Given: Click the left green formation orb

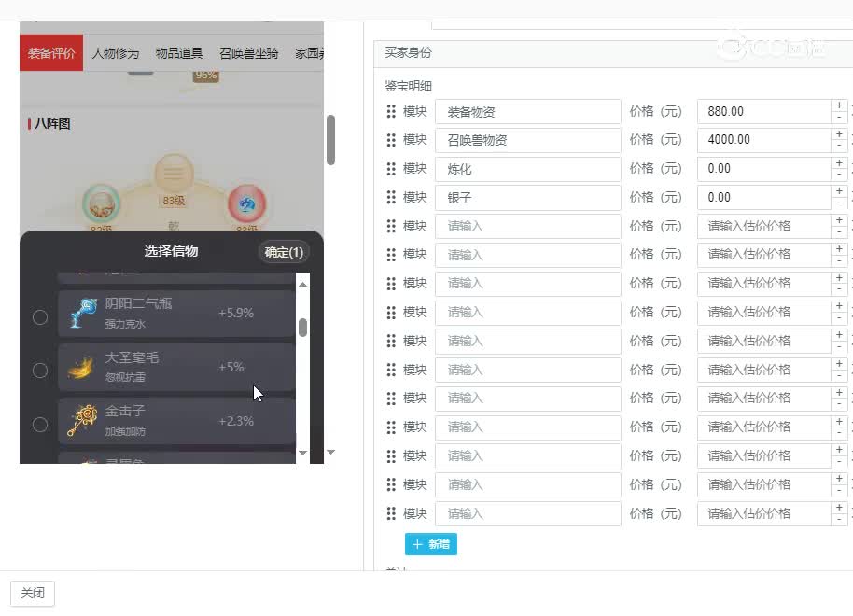Looking at the screenshot, I should click(x=101, y=204).
